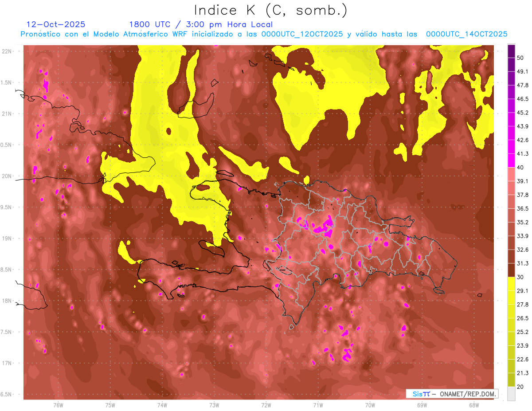Click the longitude label "74W"
532x411 pixels.
(162, 405)
